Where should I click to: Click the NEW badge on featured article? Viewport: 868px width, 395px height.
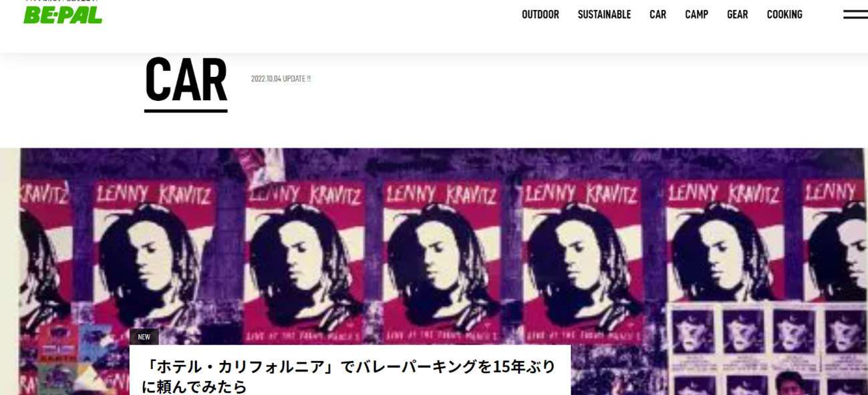coord(144,337)
